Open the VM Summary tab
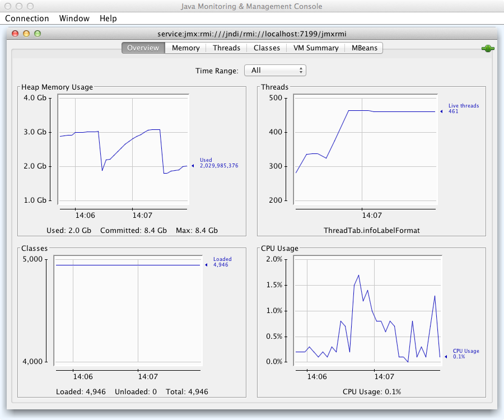The width and height of the screenshot is (504, 420). coord(316,48)
